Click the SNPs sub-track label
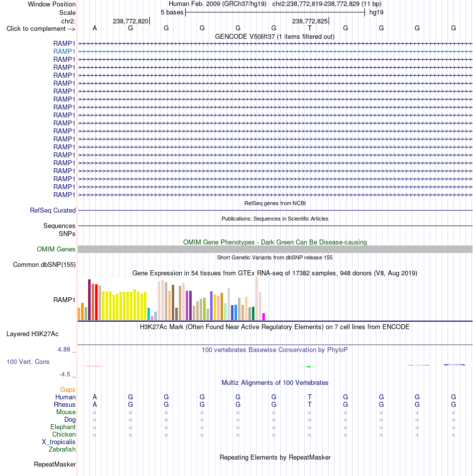The width and height of the screenshot is (473, 476). click(67, 234)
